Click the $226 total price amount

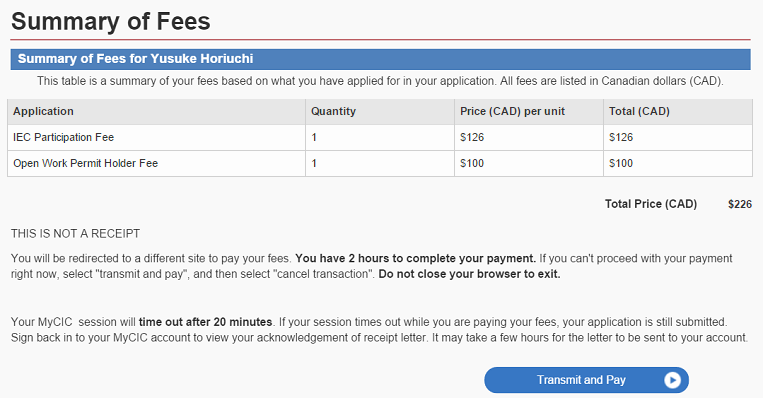pos(740,204)
